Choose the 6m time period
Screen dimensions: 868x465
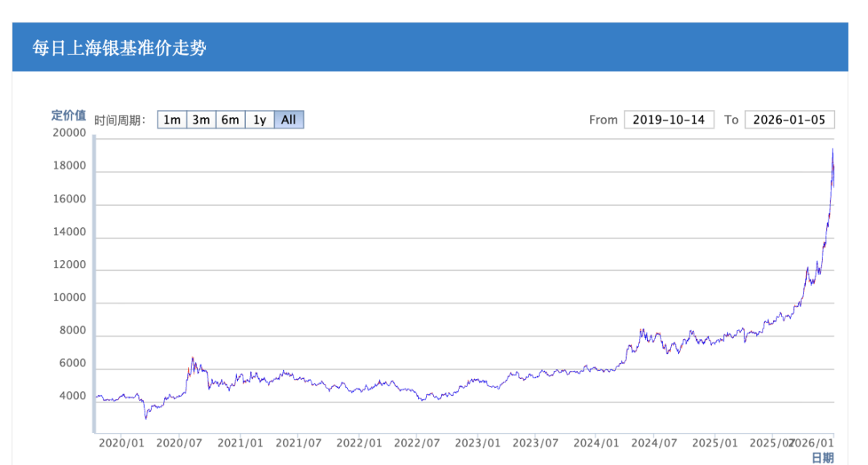tap(230, 120)
